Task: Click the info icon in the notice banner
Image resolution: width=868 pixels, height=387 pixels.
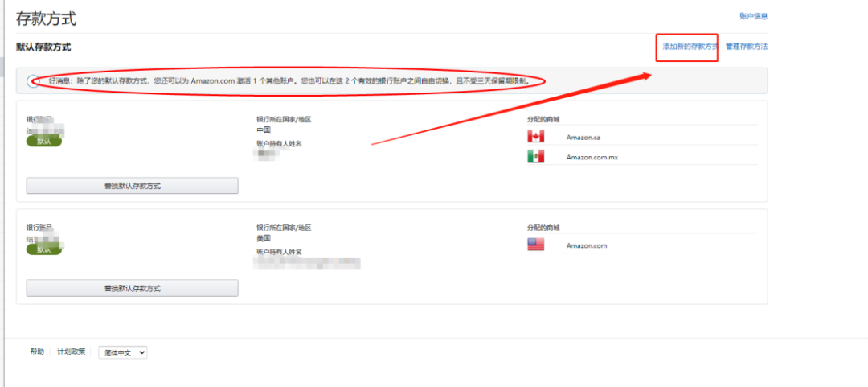Action: [x=33, y=81]
